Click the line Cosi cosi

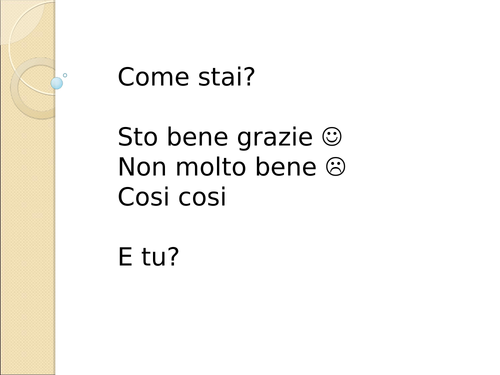tap(172, 197)
